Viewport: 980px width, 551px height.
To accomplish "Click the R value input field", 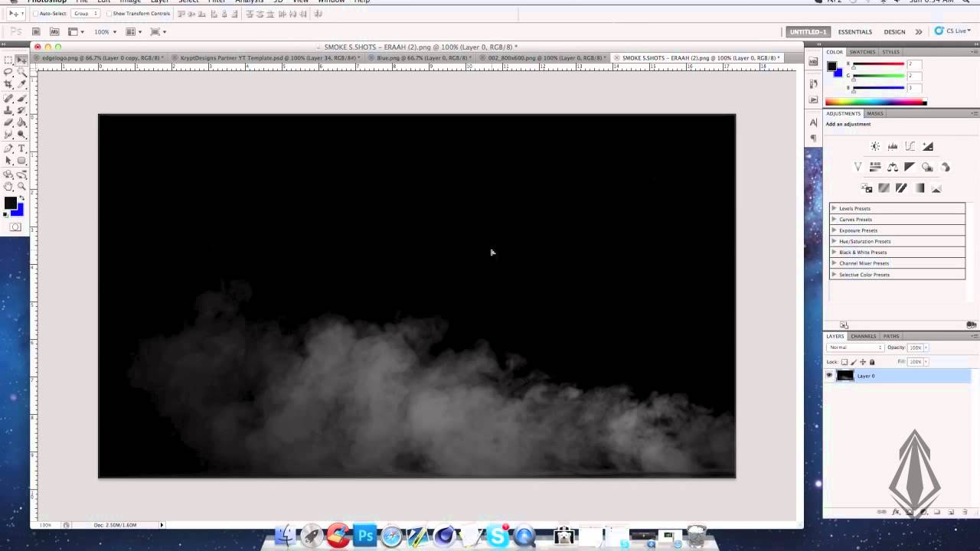I will coord(915,64).
